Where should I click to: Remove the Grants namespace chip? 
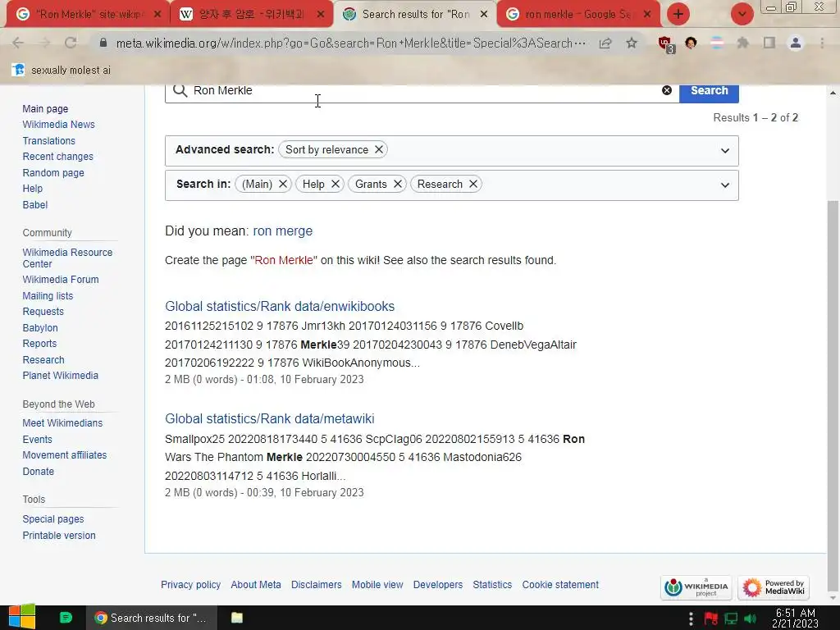(x=398, y=184)
